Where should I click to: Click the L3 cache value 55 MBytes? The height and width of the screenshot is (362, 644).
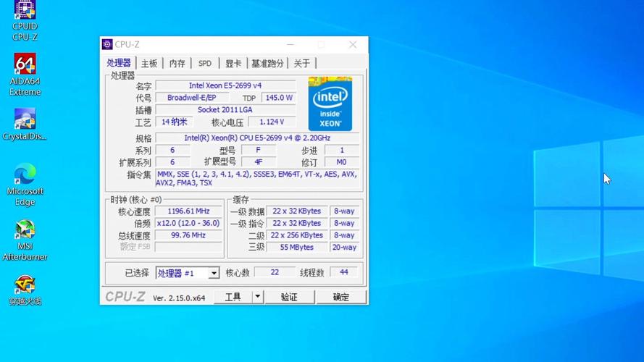pos(297,247)
